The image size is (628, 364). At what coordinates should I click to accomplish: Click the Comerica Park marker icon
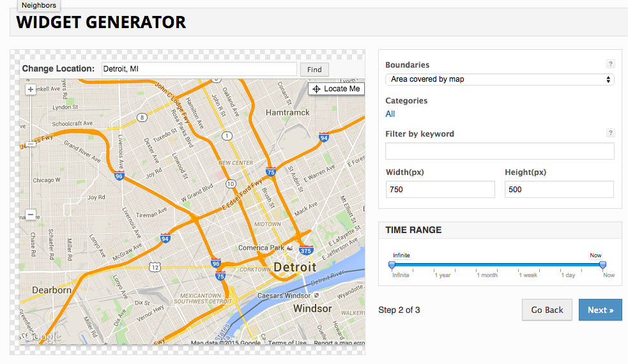(x=289, y=248)
